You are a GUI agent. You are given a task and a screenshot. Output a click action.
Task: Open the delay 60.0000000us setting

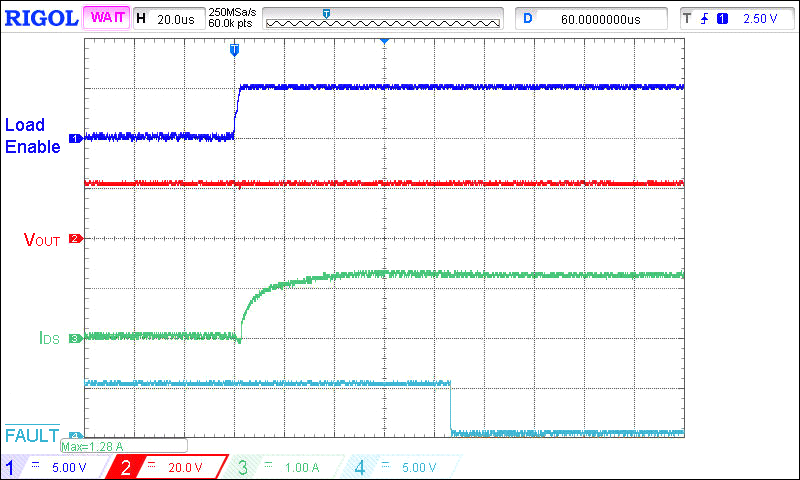[592, 19]
